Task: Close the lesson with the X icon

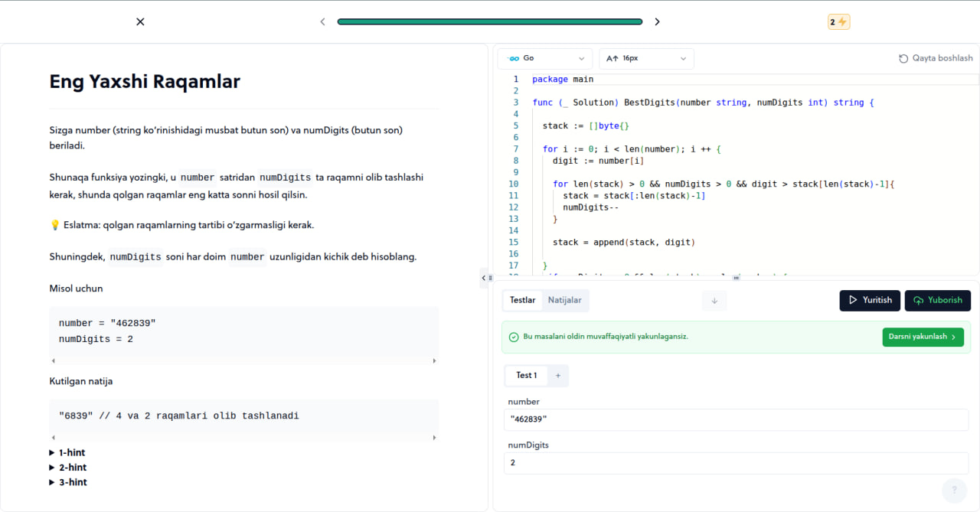Action: click(x=140, y=21)
